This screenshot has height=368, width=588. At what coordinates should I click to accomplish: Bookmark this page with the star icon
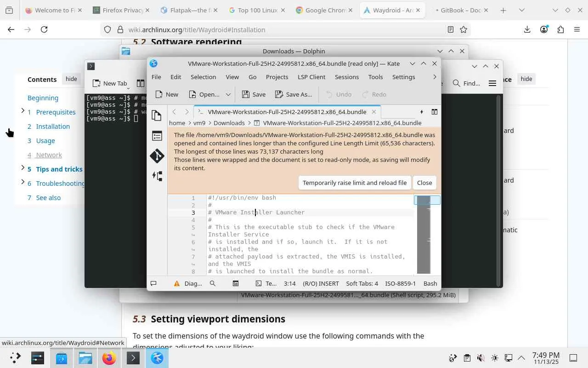pyautogui.click(x=464, y=29)
